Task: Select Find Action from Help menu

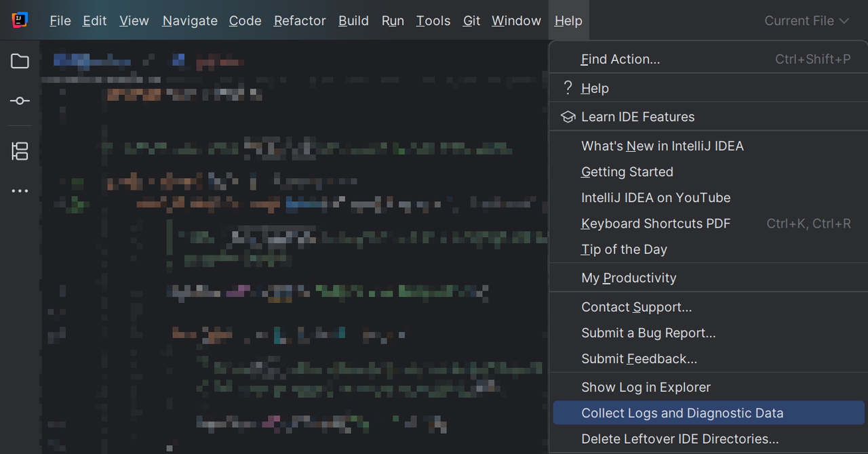Action: pos(707,60)
